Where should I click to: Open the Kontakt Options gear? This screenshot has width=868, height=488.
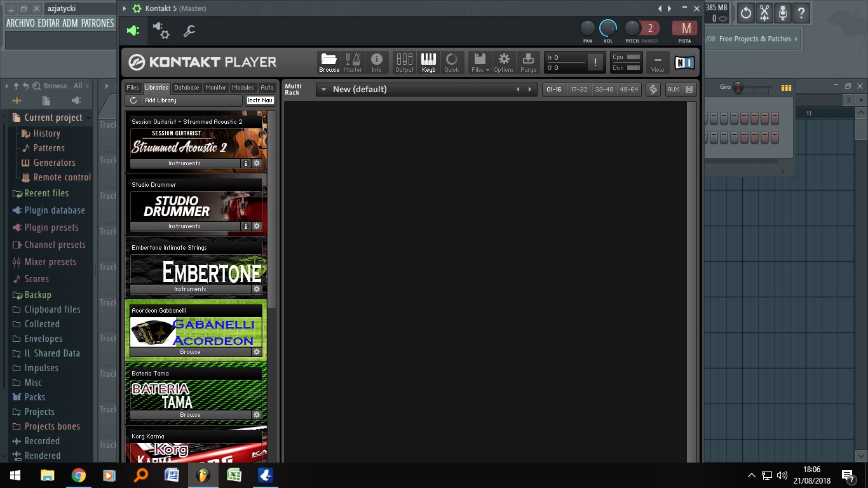click(504, 62)
